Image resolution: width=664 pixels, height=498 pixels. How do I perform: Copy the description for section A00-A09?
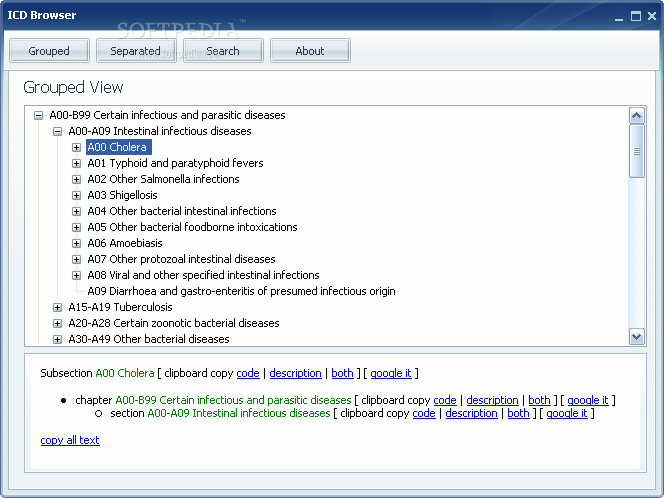[471, 413]
